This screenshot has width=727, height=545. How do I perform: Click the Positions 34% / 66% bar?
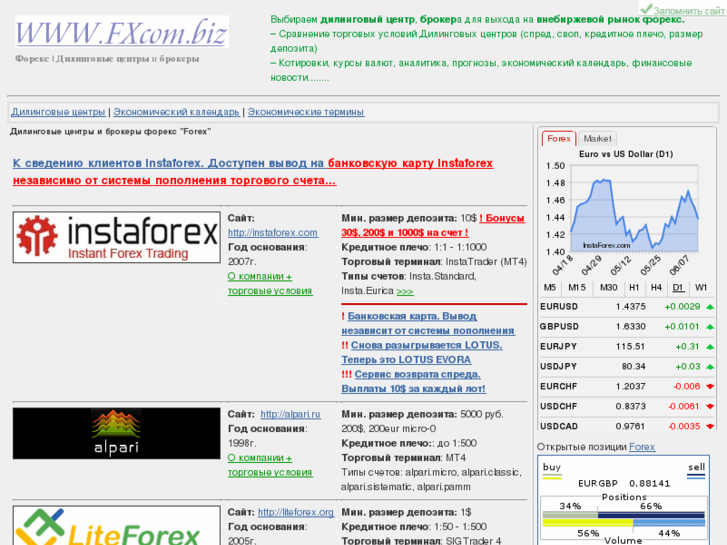click(624, 515)
